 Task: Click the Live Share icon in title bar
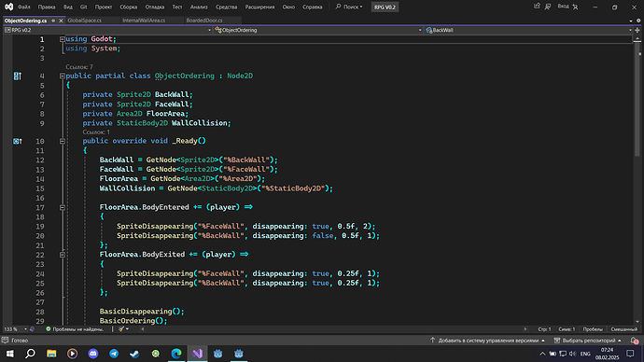tap(537, 7)
